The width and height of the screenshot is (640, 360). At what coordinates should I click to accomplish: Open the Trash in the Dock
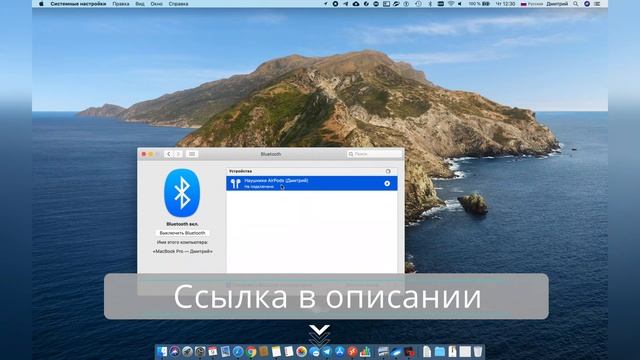point(478,351)
